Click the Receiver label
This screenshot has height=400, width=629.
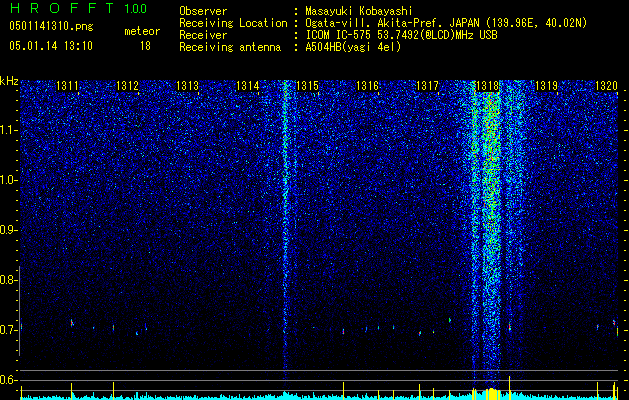[203, 35]
